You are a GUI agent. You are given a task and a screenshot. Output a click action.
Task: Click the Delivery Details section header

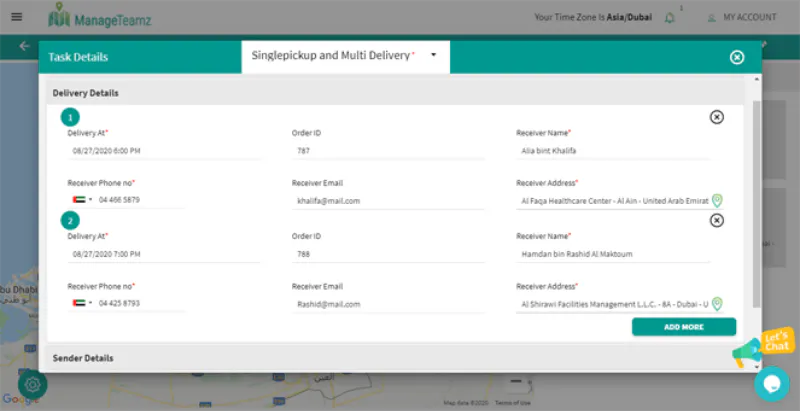click(x=395, y=93)
